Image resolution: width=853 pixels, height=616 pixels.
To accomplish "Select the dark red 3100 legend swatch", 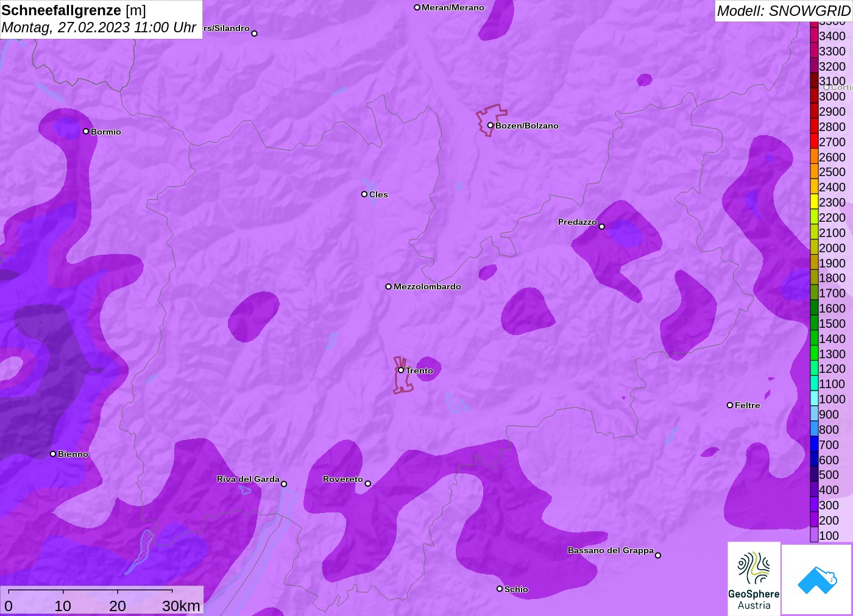I will tap(814, 81).
